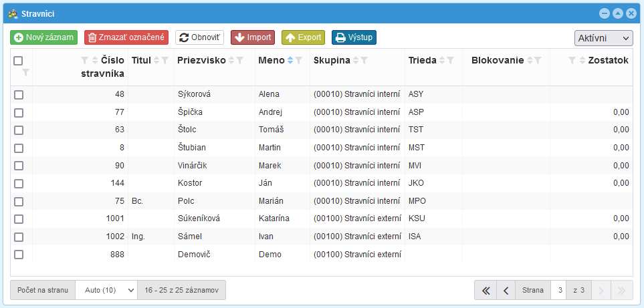Toggle sort on Meno column

coord(290,60)
